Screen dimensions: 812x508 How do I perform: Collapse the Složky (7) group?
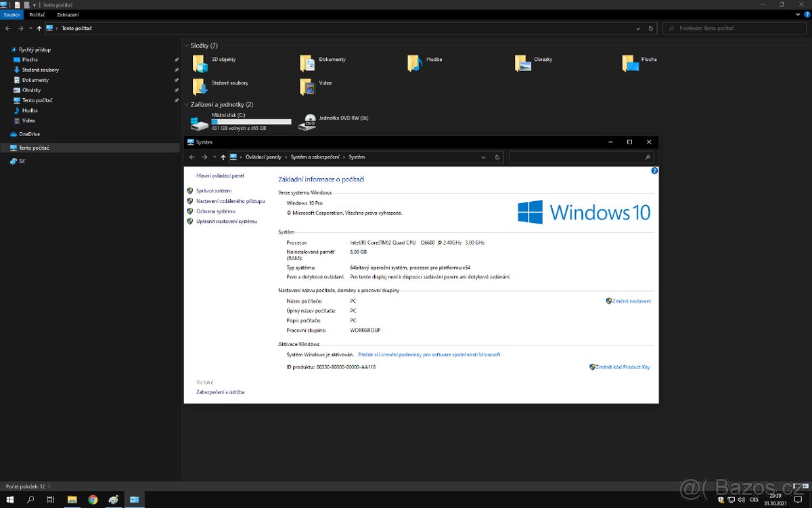187,45
